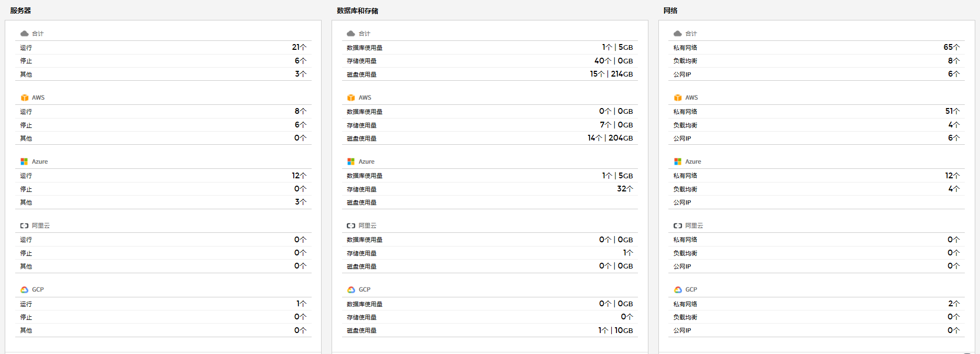Click the Azure storage usage value 32个
Screen dimensions: 980x354
(x=625, y=189)
